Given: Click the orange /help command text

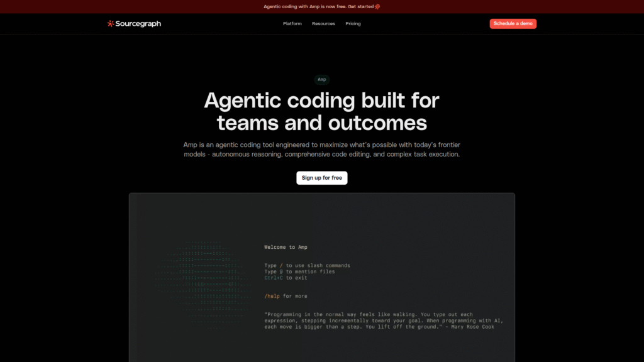Looking at the screenshot, I should (272, 295).
